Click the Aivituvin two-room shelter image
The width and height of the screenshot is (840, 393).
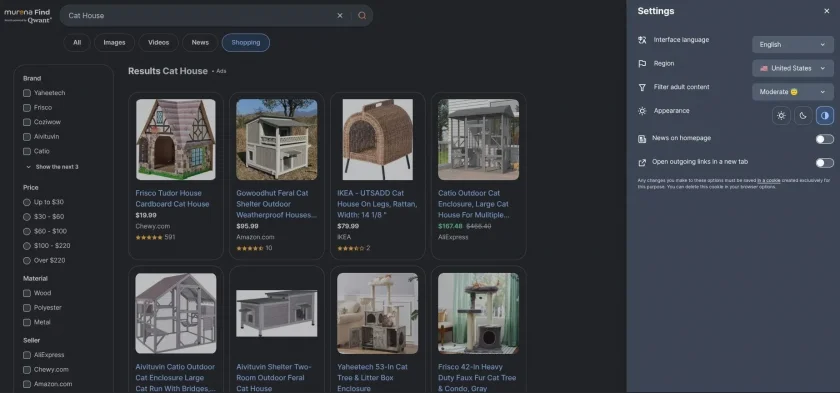click(276, 313)
